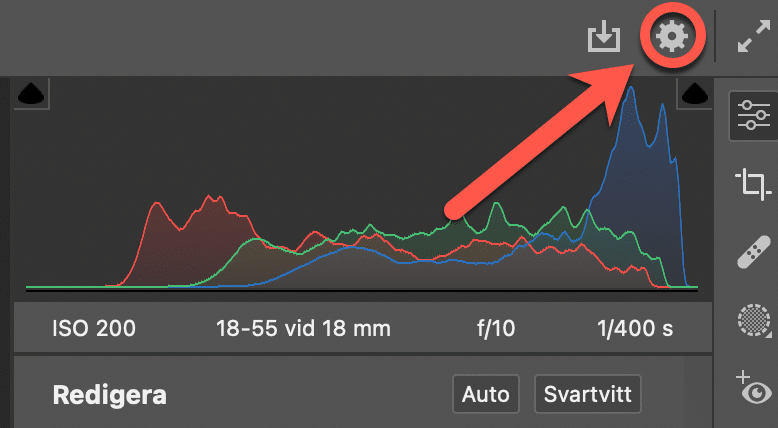Select the Crop tool
778x428 pixels.
751,184
